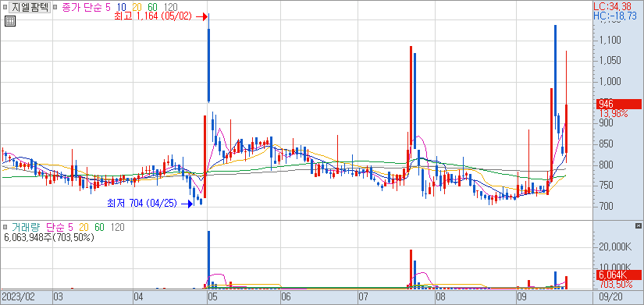Image resolution: width=644 pixels, height=305 pixels.
Task: Click the 1,100 price axis label
Action: [x=610, y=41]
